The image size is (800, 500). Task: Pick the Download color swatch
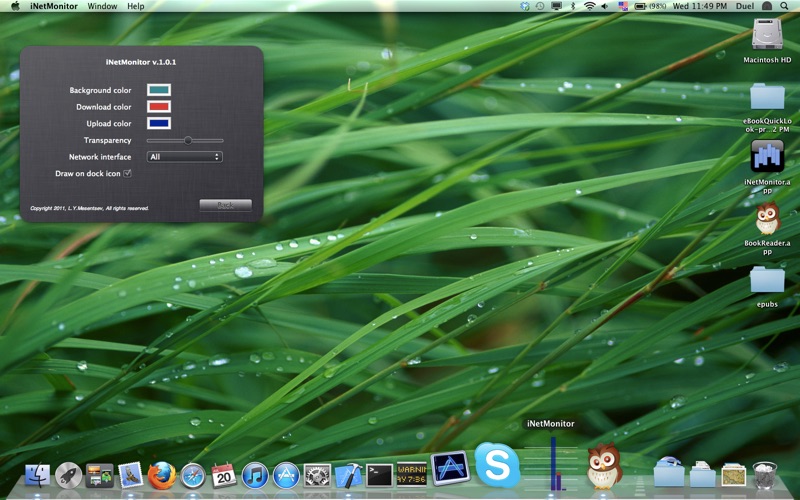click(159, 107)
